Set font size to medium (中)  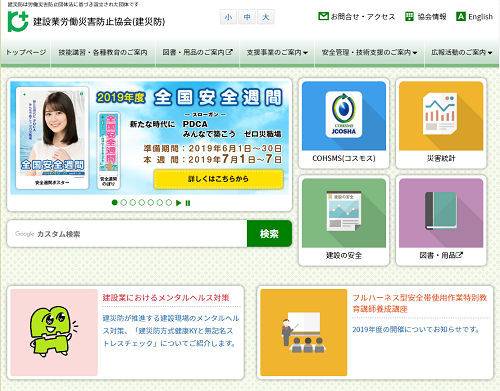tap(247, 17)
